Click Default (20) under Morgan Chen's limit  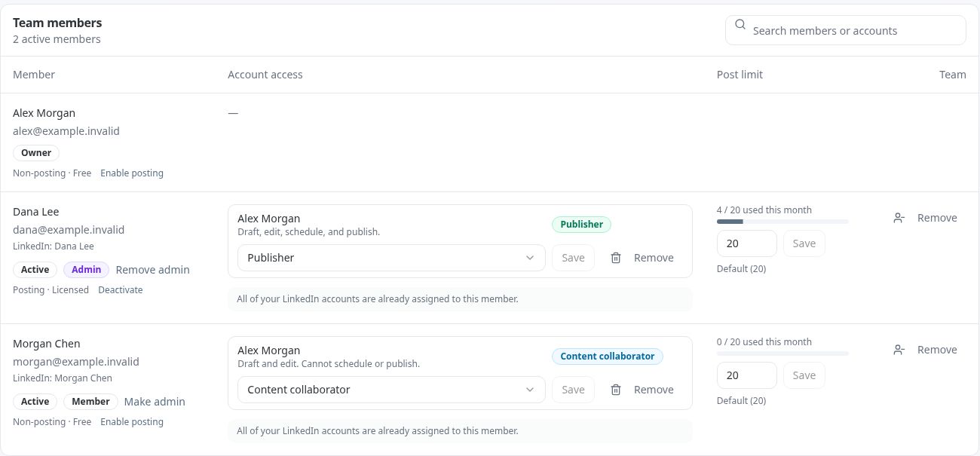click(741, 401)
